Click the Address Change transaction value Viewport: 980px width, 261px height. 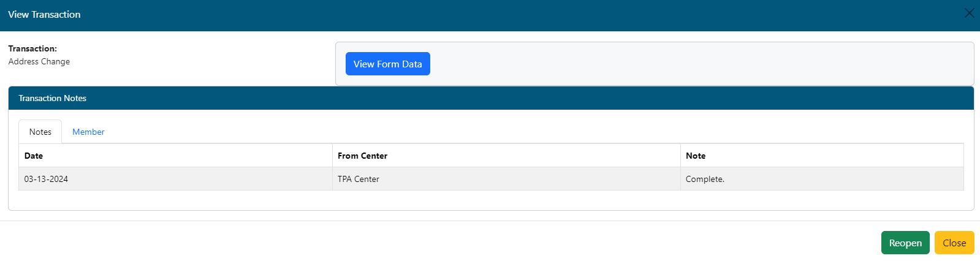click(39, 61)
